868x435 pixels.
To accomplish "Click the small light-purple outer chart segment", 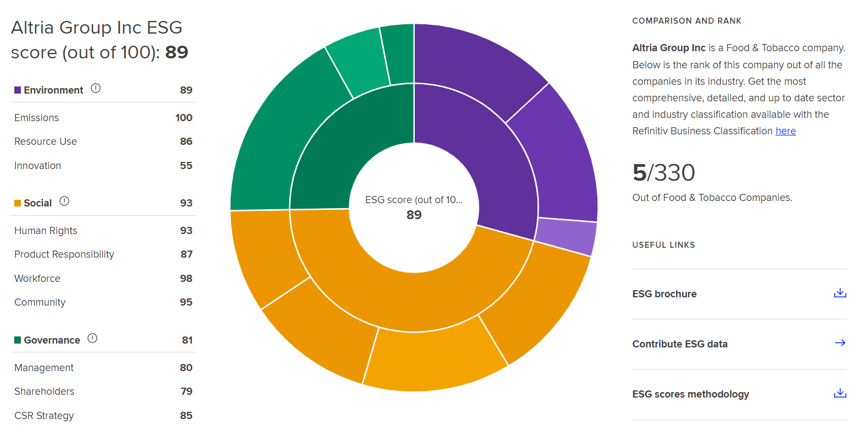I will pos(567,236).
